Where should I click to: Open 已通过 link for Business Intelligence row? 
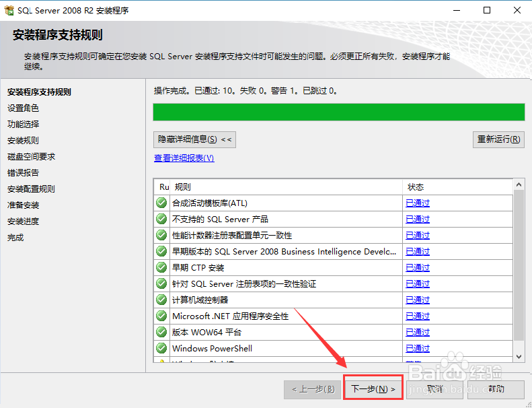[418, 251]
